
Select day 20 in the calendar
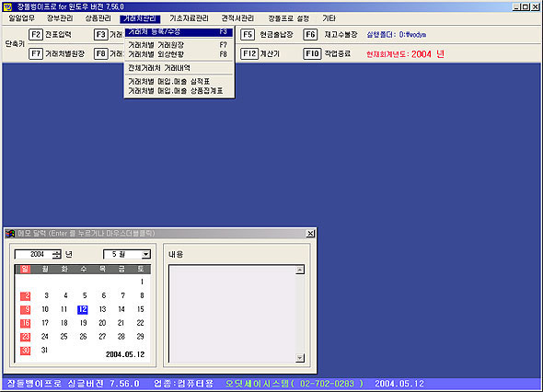tap(102, 323)
